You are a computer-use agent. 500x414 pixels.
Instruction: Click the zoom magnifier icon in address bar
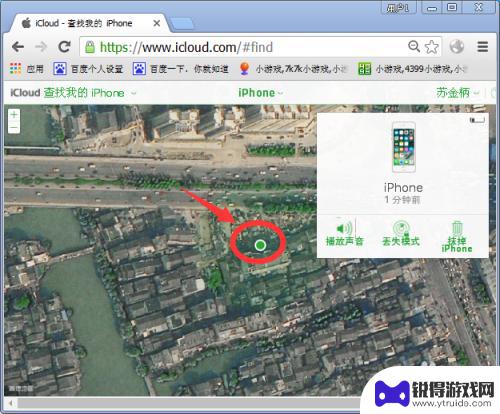(x=414, y=46)
